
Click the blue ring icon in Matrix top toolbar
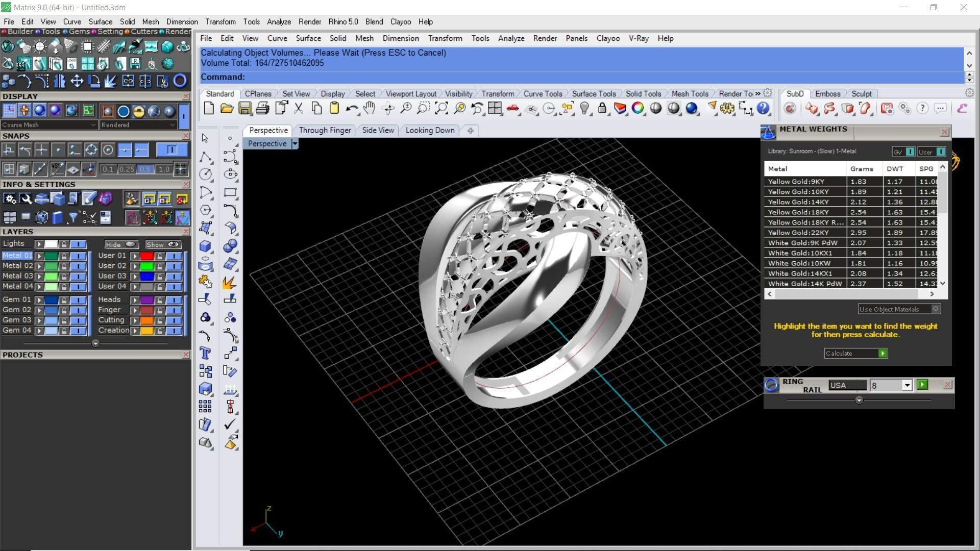[180, 81]
